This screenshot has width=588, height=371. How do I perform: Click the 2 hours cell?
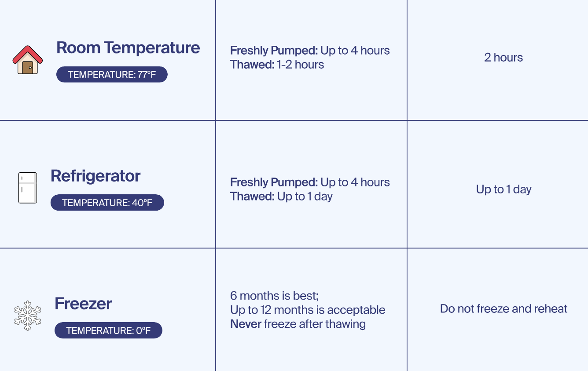point(503,58)
